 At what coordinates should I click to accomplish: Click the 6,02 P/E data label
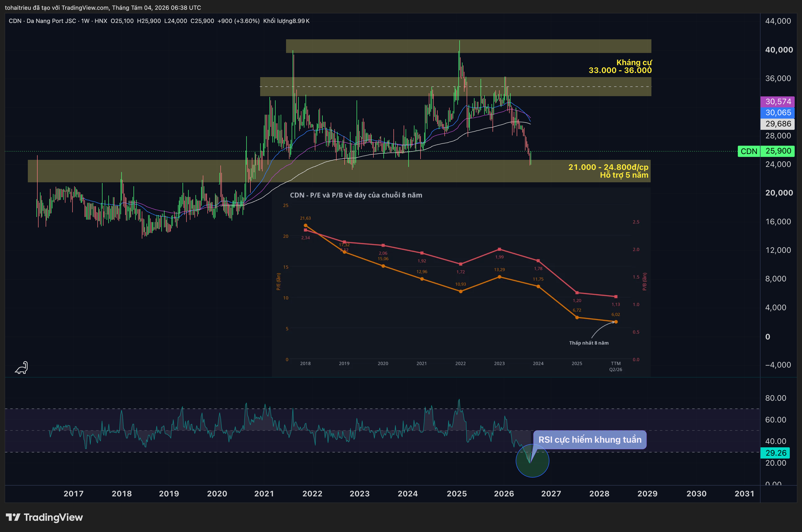(x=615, y=315)
